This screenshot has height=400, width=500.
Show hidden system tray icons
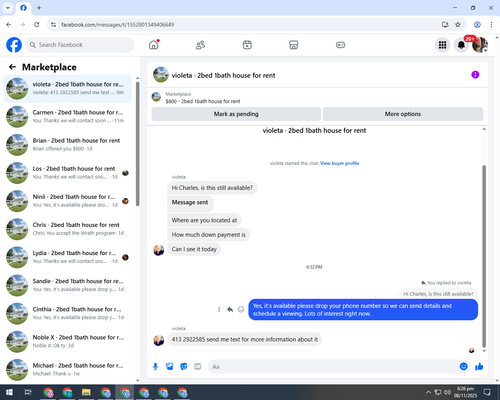(x=428, y=392)
